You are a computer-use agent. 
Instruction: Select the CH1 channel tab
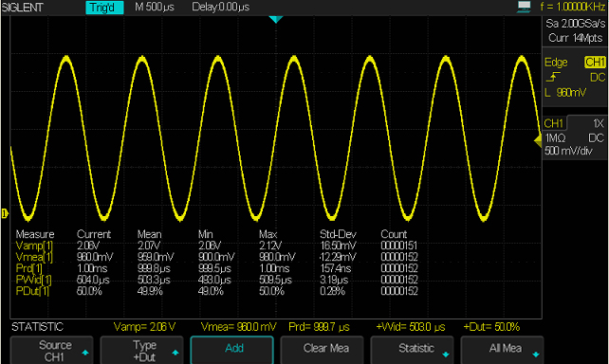[554, 123]
